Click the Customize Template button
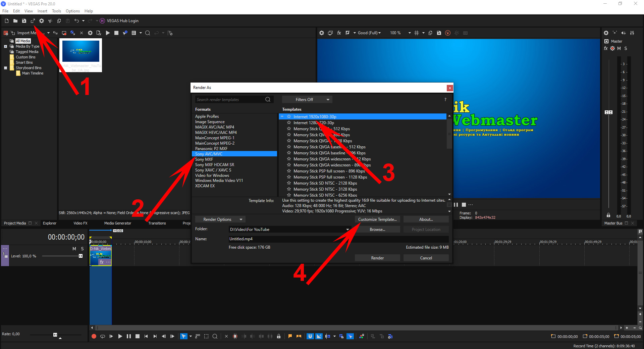The image size is (644, 349). pos(377,219)
